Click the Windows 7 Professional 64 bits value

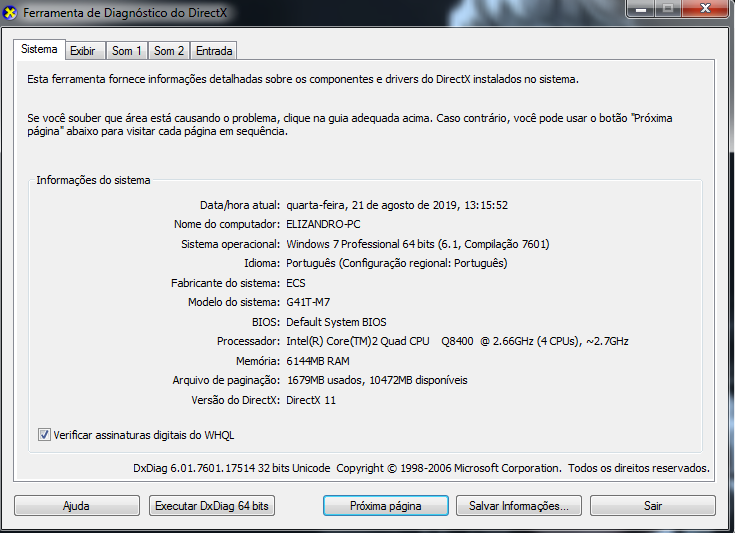click(418, 244)
